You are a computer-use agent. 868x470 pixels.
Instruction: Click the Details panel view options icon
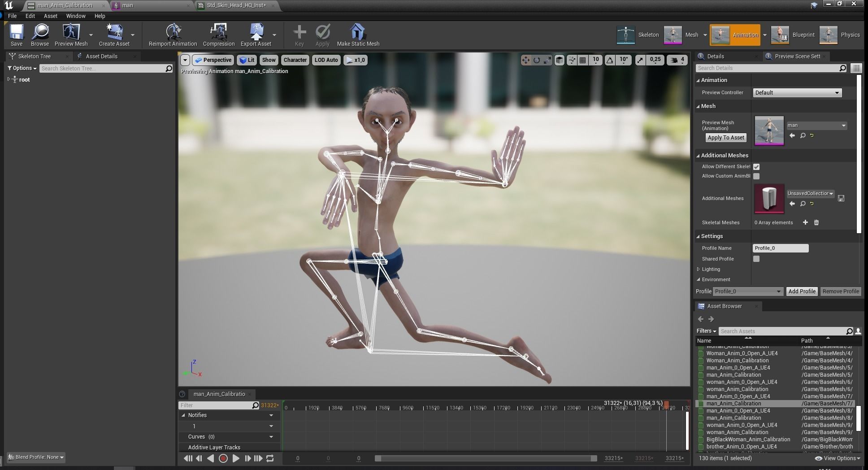click(856, 68)
